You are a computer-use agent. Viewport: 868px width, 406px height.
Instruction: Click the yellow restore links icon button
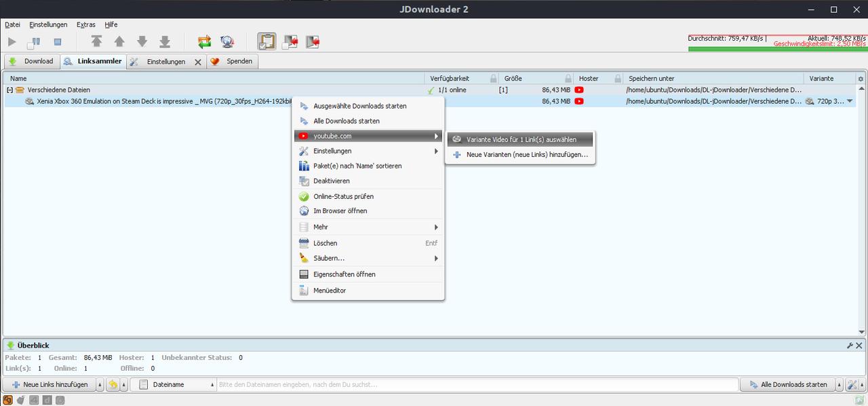[113, 384]
